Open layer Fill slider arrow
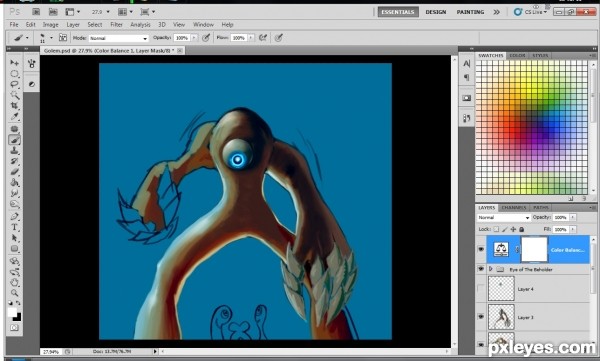600x361 pixels. (573, 229)
